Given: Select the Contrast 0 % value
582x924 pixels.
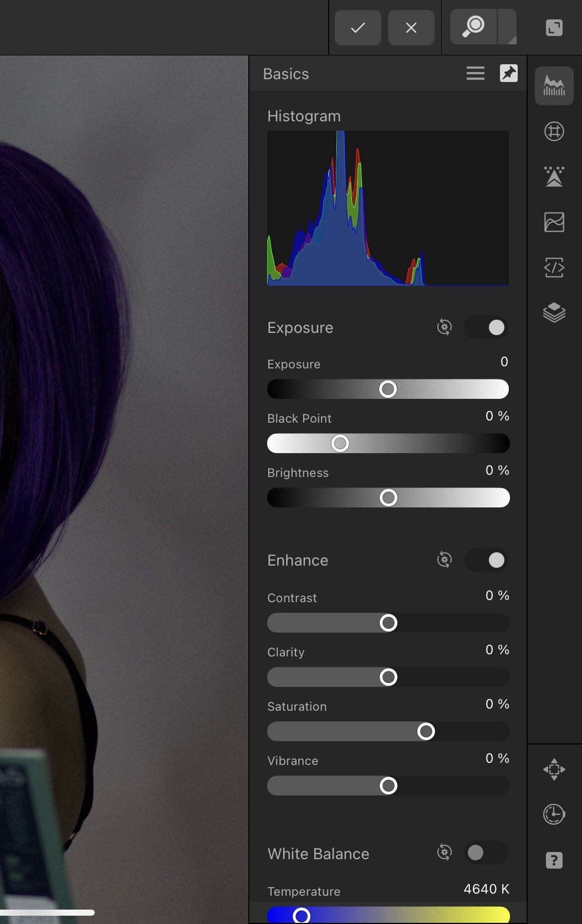Looking at the screenshot, I should (x=497, y=596).
